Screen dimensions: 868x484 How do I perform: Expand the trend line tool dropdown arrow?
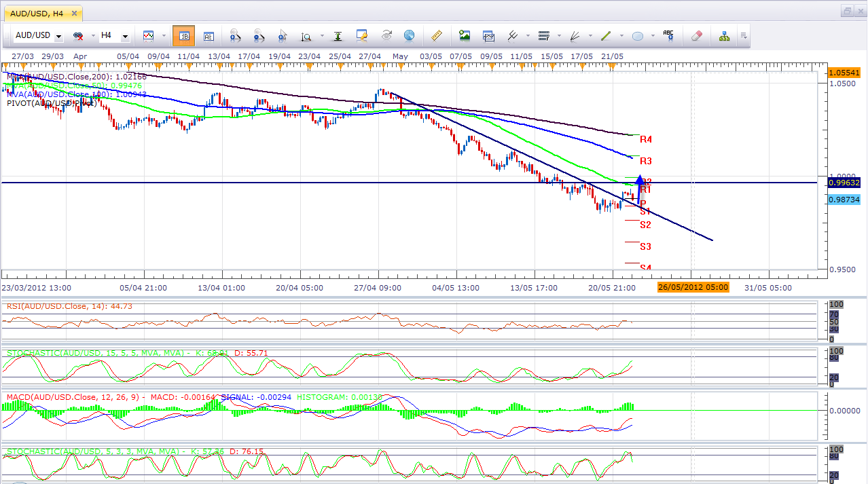[621, 36]
